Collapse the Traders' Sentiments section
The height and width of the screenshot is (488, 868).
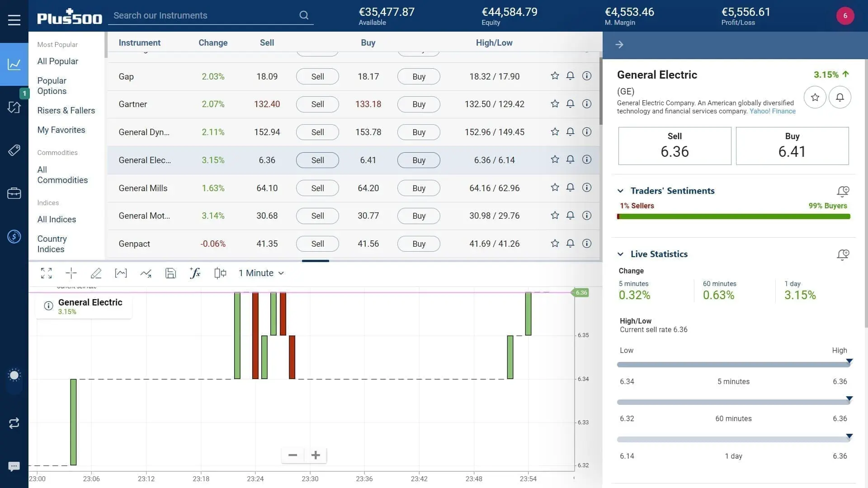click(622, 191)
